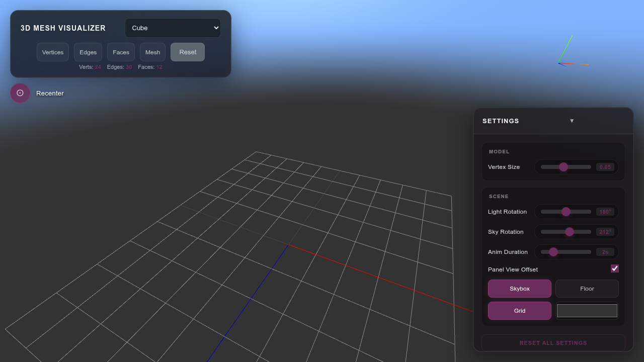This screenshot has height=362, width=644.
Task: Click the Reset button in the top panel
Action: (x=188, y=52)
